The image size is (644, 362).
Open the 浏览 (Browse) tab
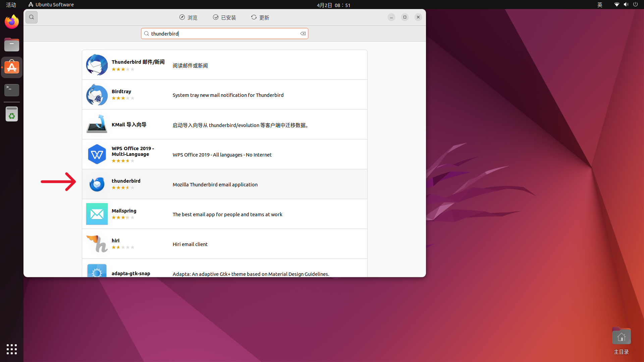tap(188, 17)
